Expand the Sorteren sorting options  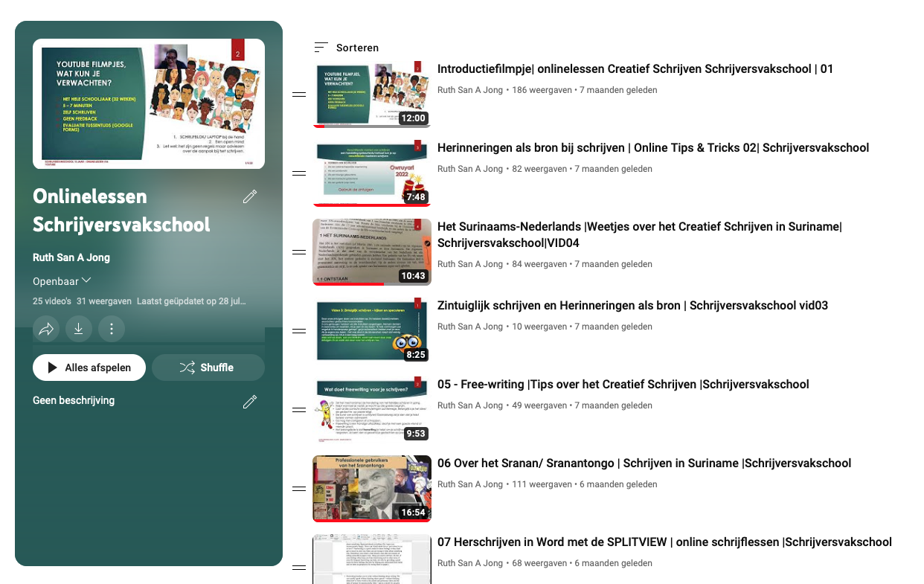click(347, 47)
